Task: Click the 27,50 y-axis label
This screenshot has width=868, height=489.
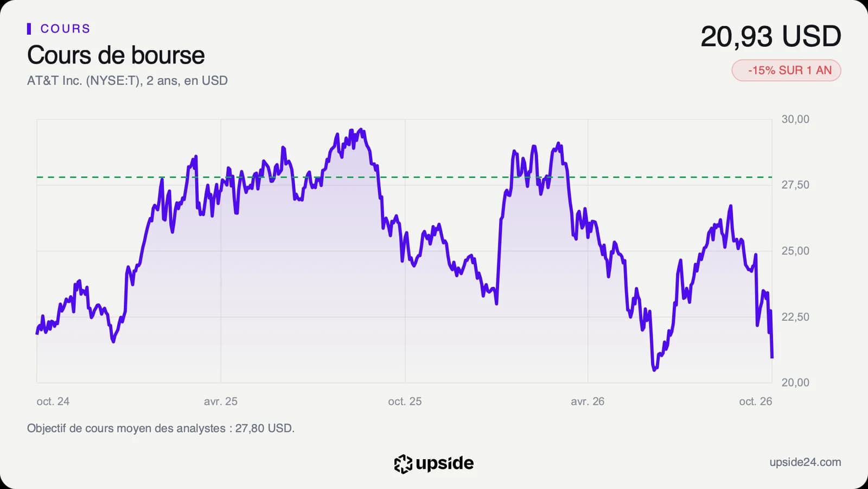Action: (795, 185)
